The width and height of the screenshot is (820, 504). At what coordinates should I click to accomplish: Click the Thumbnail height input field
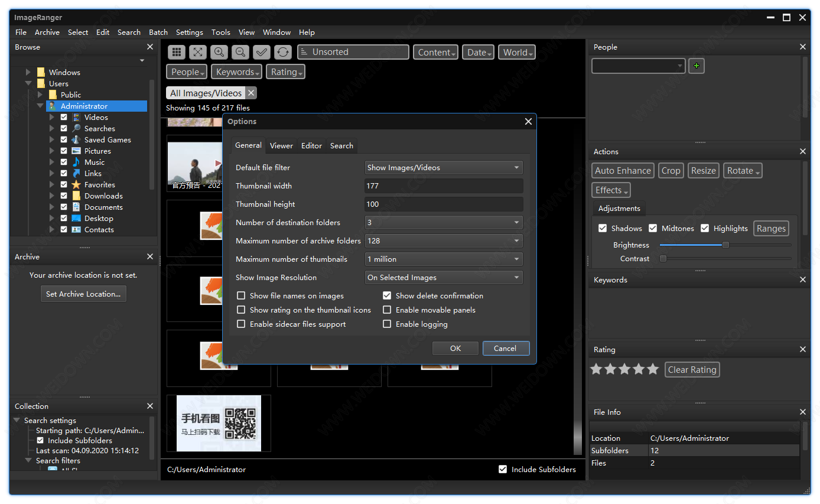[444, 204]
